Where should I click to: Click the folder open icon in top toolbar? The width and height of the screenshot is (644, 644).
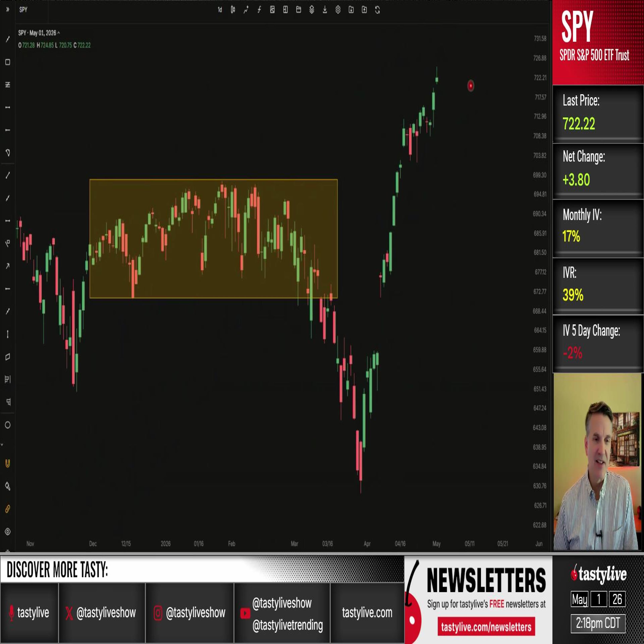pyautogui.click(x=299, y=10)
